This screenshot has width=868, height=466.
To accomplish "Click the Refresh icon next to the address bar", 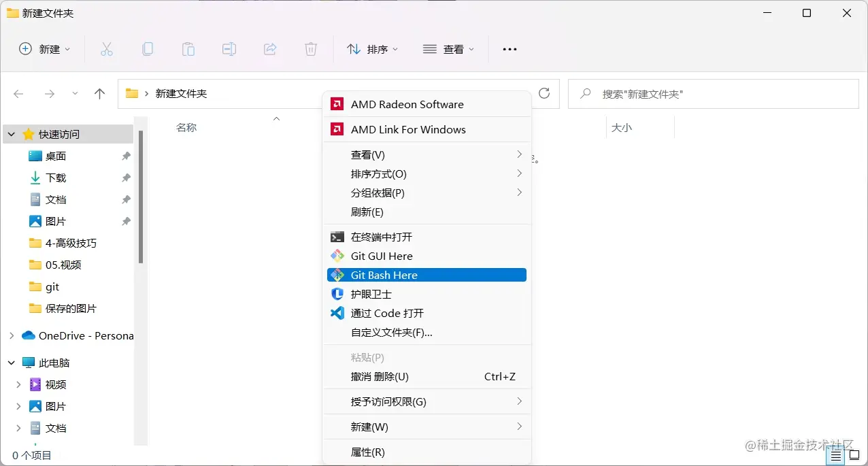I will [544, 94].
